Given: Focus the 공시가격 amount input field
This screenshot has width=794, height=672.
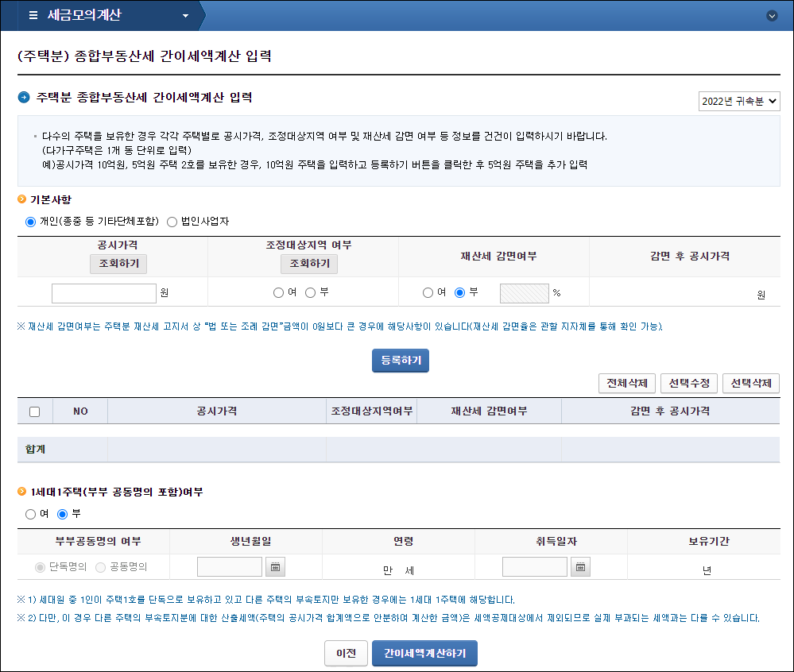Looking at the screenshot, I should click(104, 293).
